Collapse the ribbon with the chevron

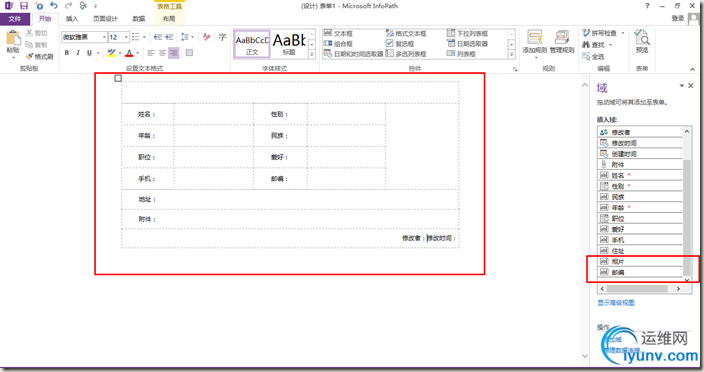tap(692, 69)
